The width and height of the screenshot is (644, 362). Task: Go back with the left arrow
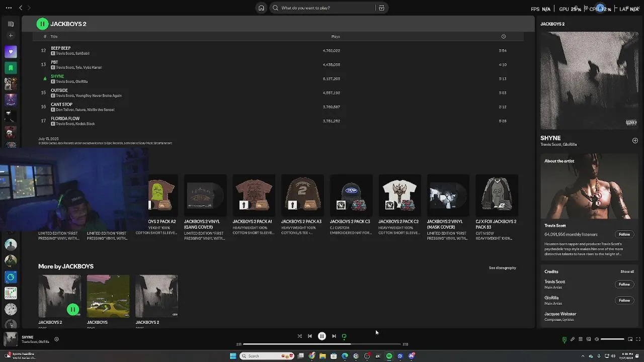tap(21, 8)
